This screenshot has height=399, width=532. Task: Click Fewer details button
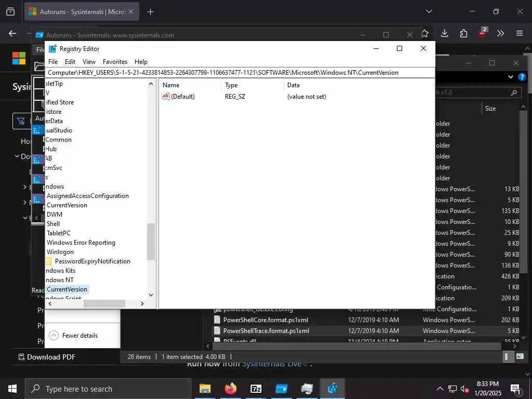coord(73,336)
